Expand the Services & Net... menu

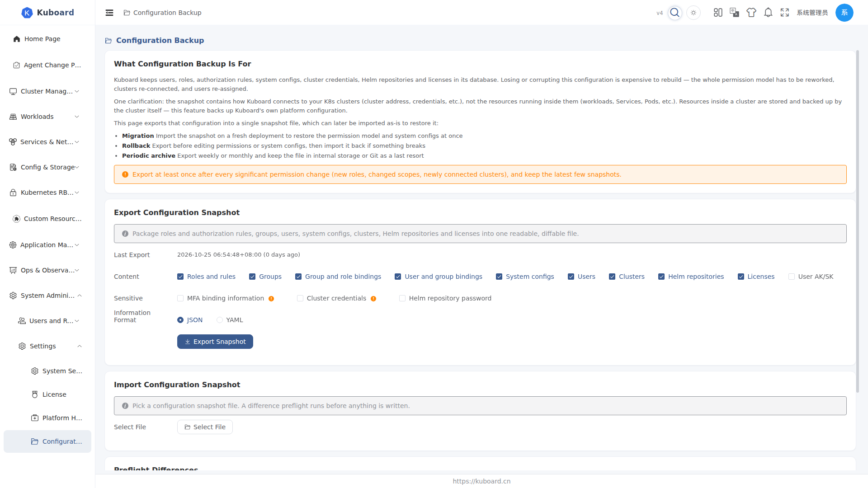coord(47,142)
